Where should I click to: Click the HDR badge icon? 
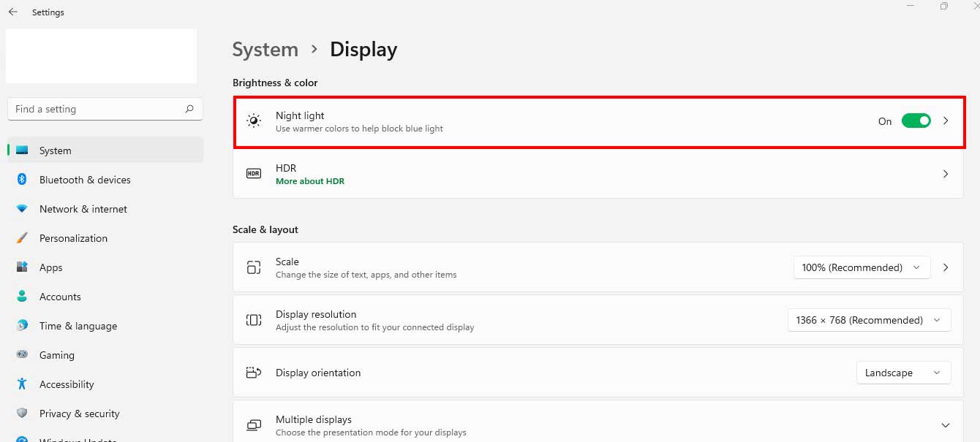tap(253, 174)
